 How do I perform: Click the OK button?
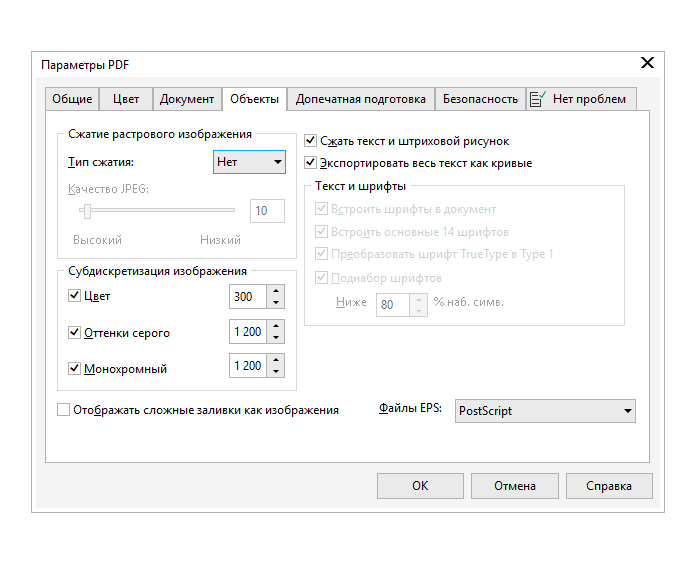point(420,486)
